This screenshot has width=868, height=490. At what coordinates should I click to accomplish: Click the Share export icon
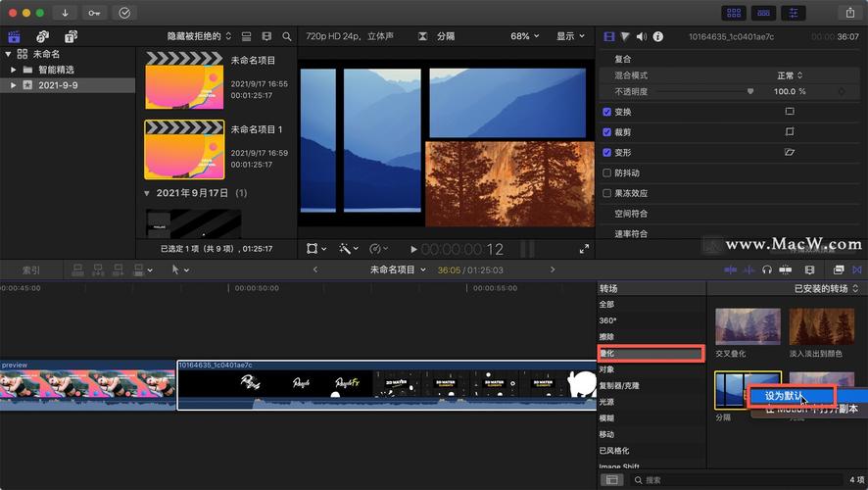tap(849, 13)
